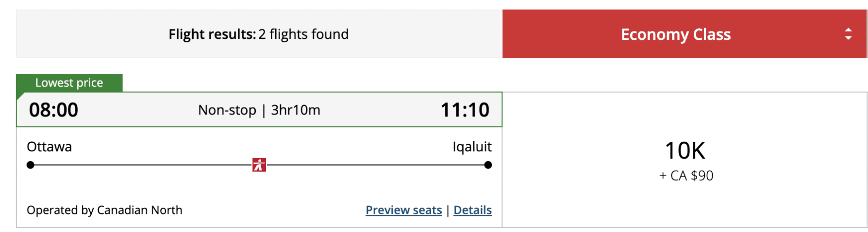This screenshot has height=232, width=868.
Task: Click the Iqaluit city label
Action: click(472, 147)
